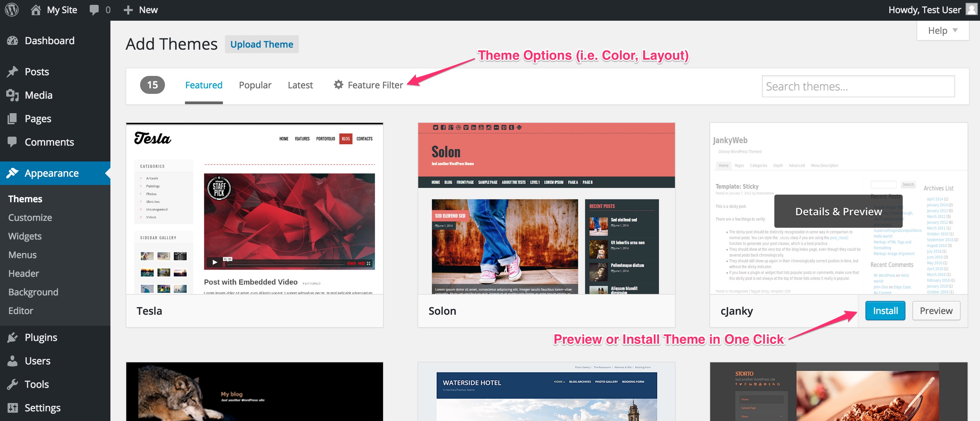Screen dimensions: 980x421
Task: Open the Header submenu item
Action: pyautogui.click(x=23, y=273)
